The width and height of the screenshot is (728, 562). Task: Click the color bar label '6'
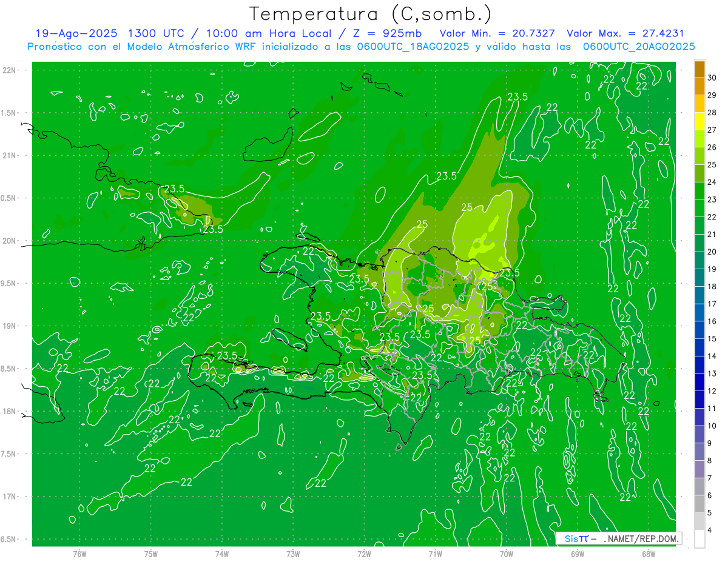click(x=710, y=495)
